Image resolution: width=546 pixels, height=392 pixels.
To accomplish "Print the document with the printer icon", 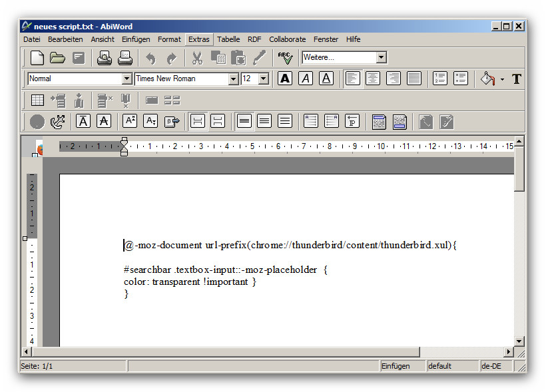I will point(125,58).
